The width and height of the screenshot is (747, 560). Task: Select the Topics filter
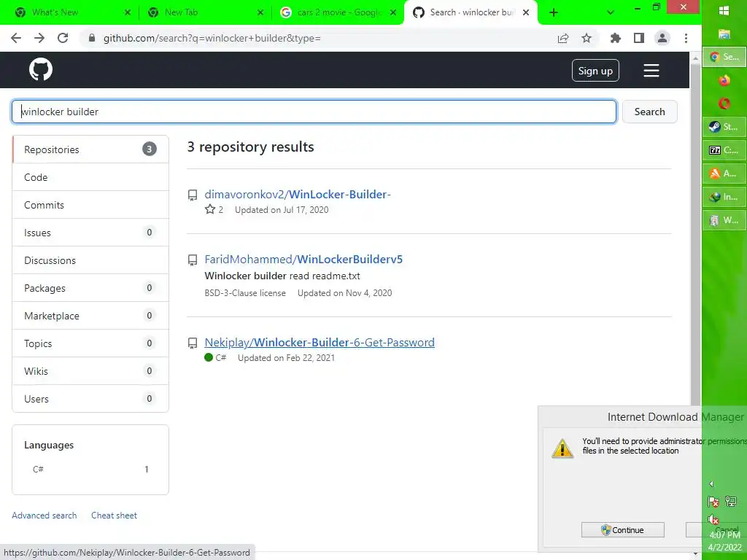tap(90, 343)
